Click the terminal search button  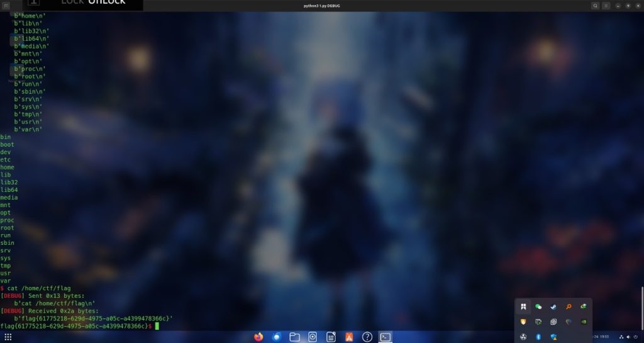tap(595, 6)
